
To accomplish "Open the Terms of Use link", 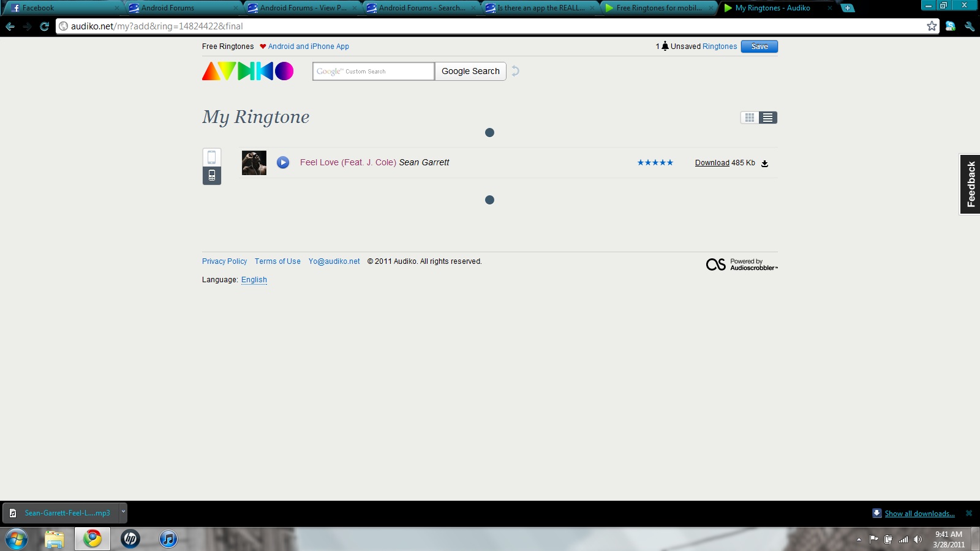I will 277,261.
